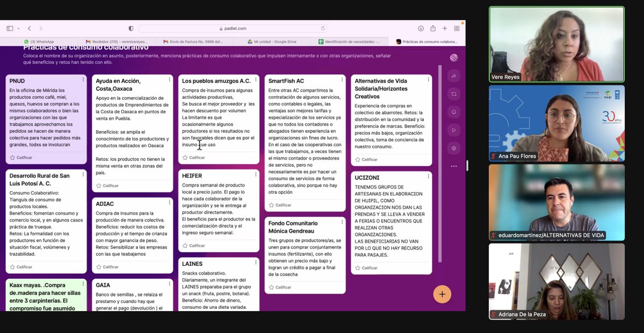This screenshot has width=644, height=333.
Task: Select Adriana De la Peza video tile
Action: (557, 282)
